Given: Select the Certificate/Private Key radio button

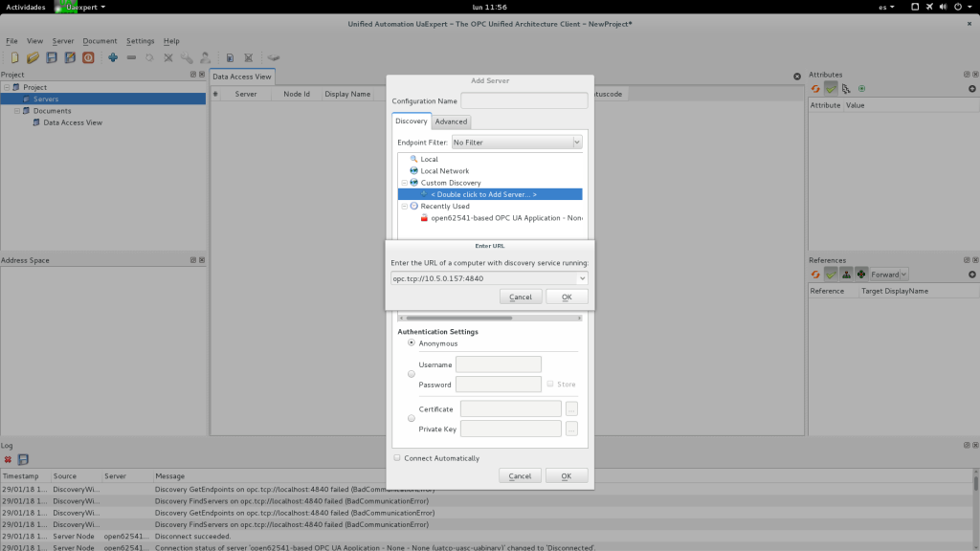Looking at the screenshot, I should [x=412, y=419].
